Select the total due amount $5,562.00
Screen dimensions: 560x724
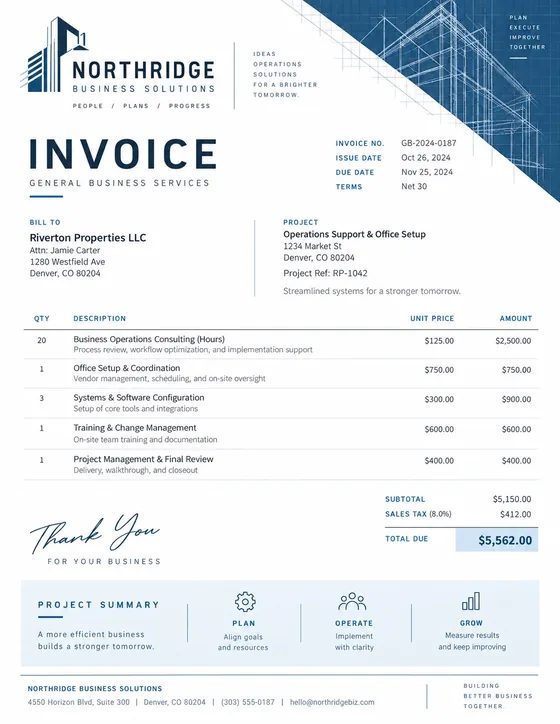tap(505, 540)
